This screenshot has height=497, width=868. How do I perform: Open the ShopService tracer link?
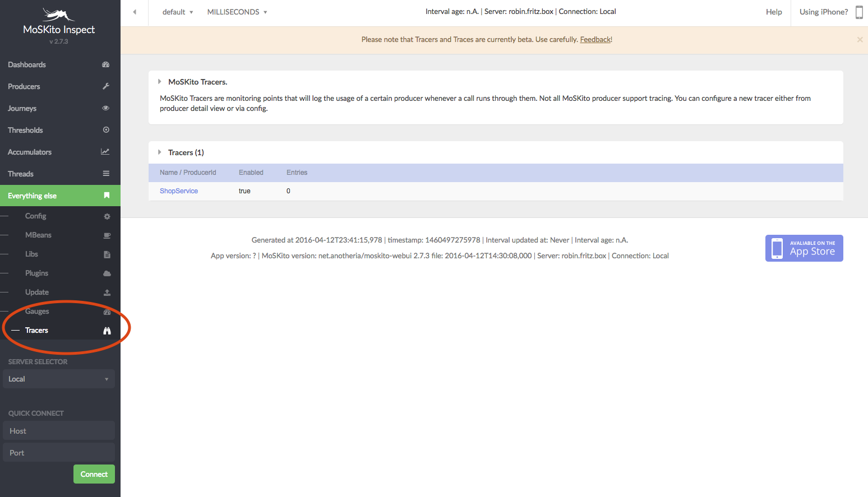[x=179, y=191]
